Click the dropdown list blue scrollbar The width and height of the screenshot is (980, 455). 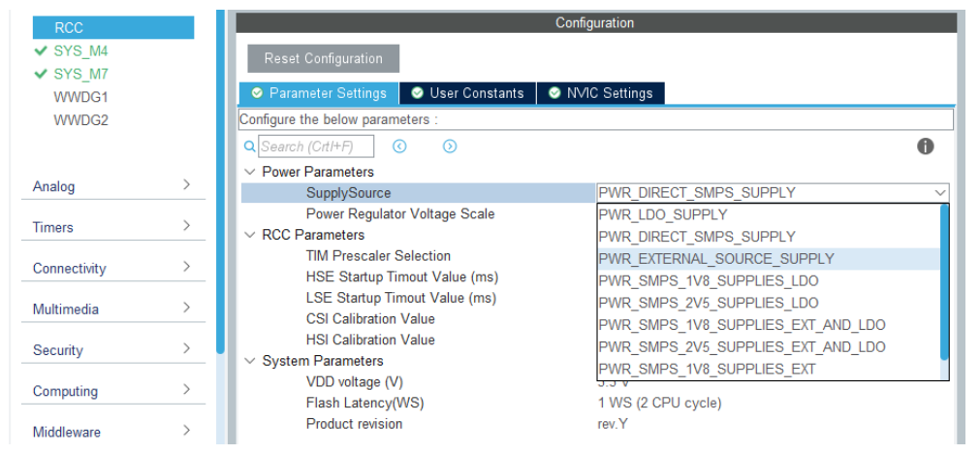944,283
